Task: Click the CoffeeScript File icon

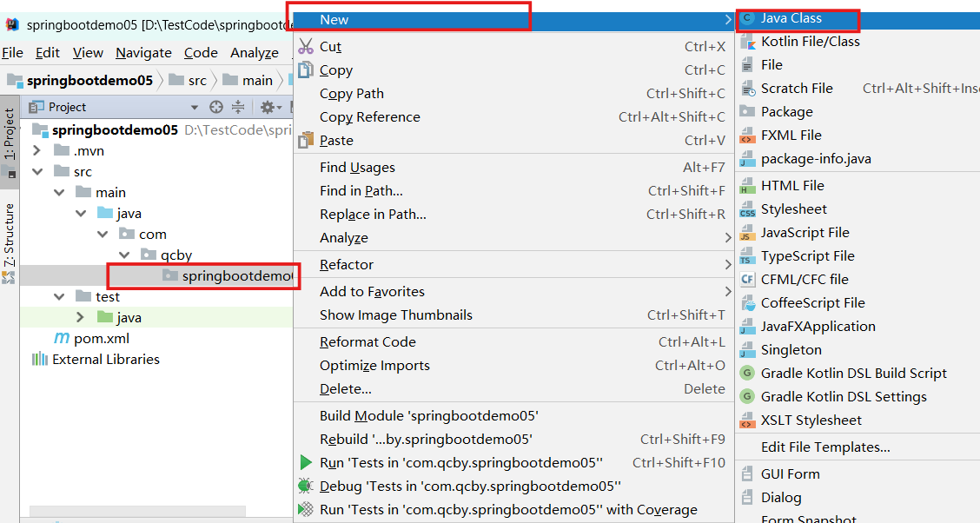Action: 747,303
